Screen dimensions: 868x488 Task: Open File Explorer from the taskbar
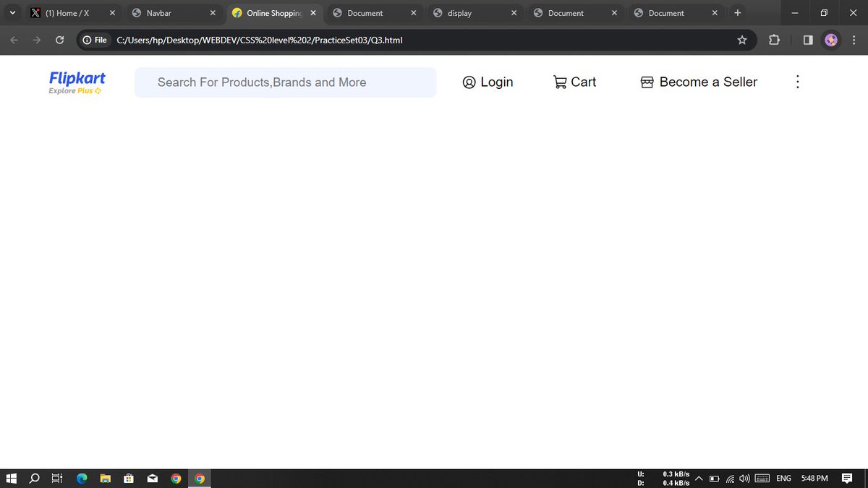105,479
